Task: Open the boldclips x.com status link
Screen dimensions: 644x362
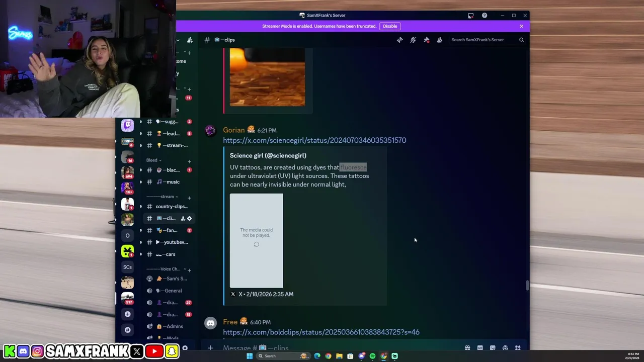Action: [x=321, y=332]
